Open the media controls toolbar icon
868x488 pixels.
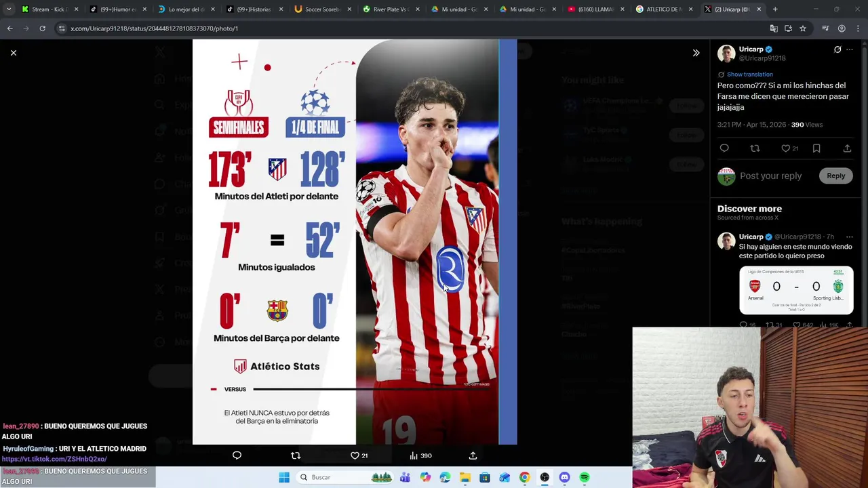(x=825, y=28)
